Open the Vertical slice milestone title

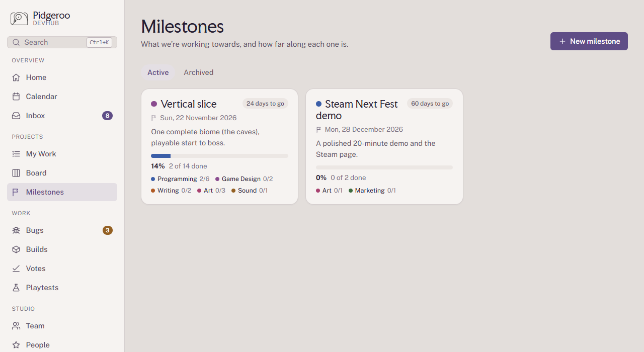[x=189, y=104]
